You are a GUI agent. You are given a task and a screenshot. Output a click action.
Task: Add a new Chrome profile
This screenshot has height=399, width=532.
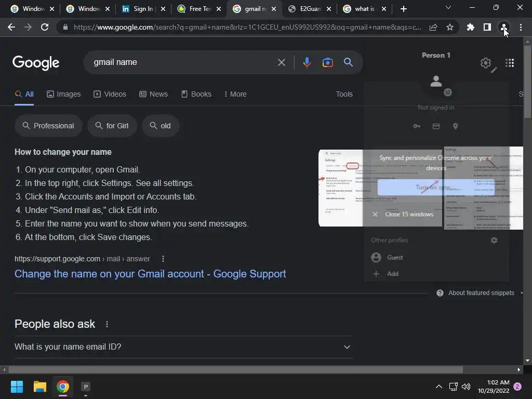click(436, 273)
